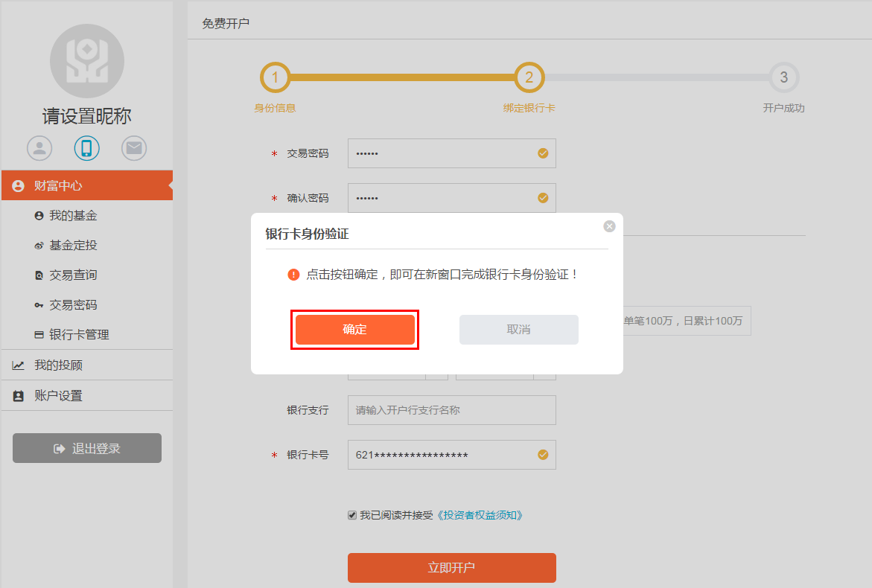This screenshot has width=872, height=588.
Task: Click step 1 身份信息 progress circle
Action: (x=275, y=77)
